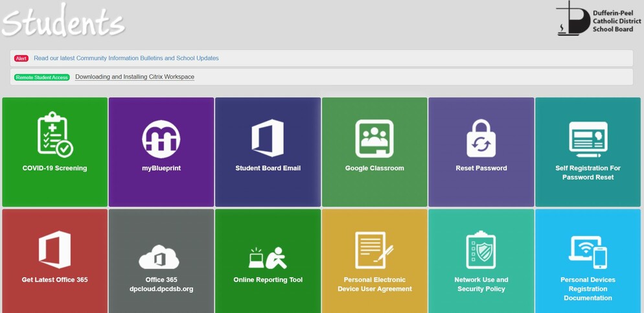Open Community Information Bulletins and School Updates link

tap(126, 58)
